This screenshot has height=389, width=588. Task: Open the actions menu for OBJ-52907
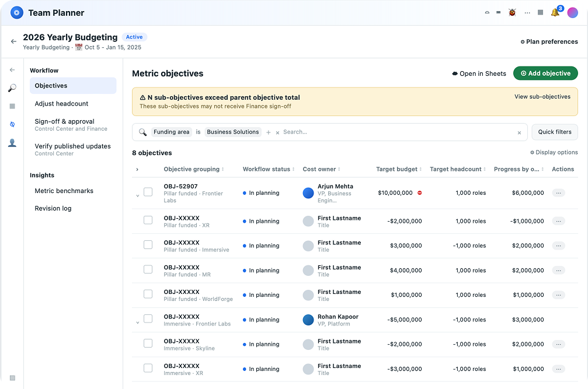(x=558, y=193)
